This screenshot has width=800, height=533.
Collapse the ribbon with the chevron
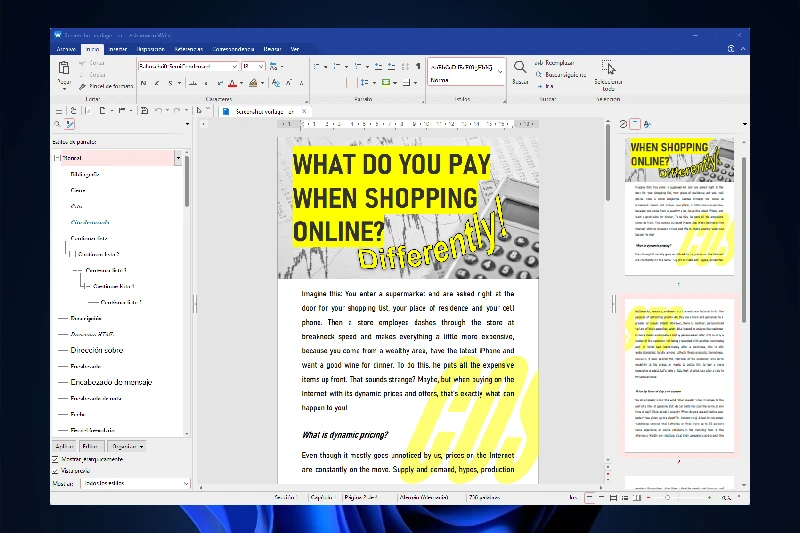pos(743,49)
